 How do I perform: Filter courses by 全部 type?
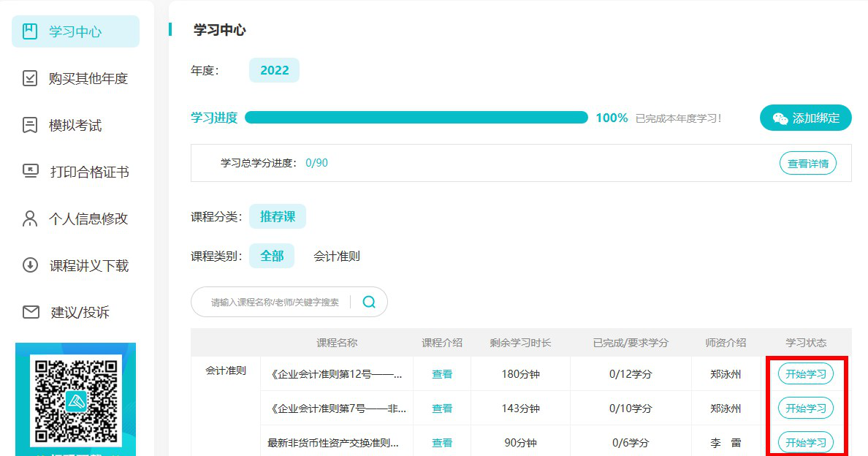coord(272,256)
